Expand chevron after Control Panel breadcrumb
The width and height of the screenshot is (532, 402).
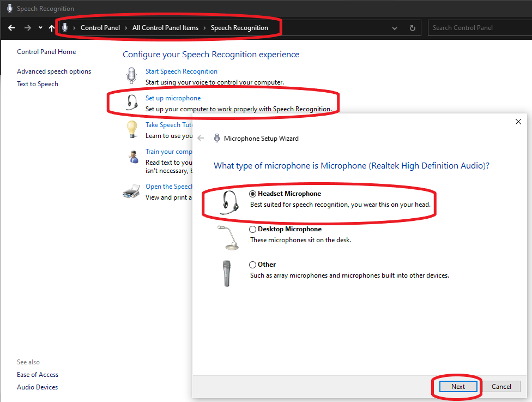pyautogui.click(x=126, y=28)
